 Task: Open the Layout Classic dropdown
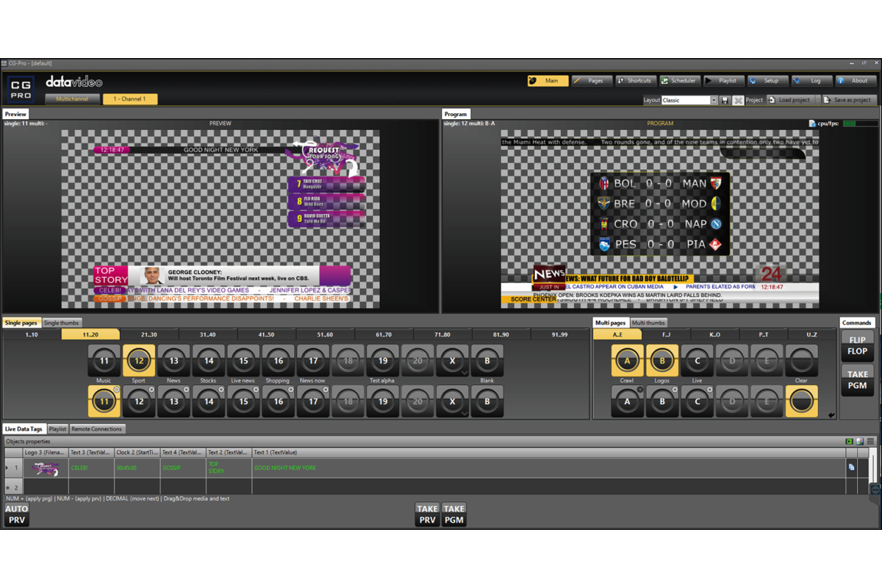713,100
